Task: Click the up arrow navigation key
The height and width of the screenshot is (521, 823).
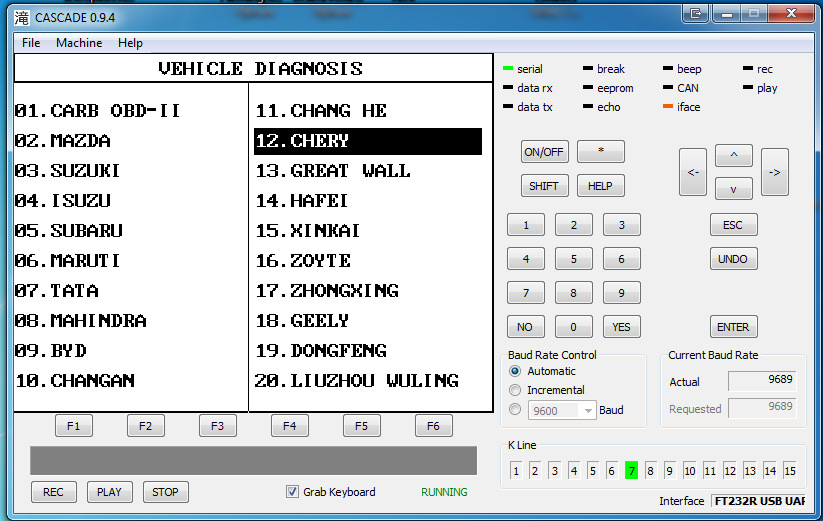Action: pyautogui.click(x=733, y=155)
